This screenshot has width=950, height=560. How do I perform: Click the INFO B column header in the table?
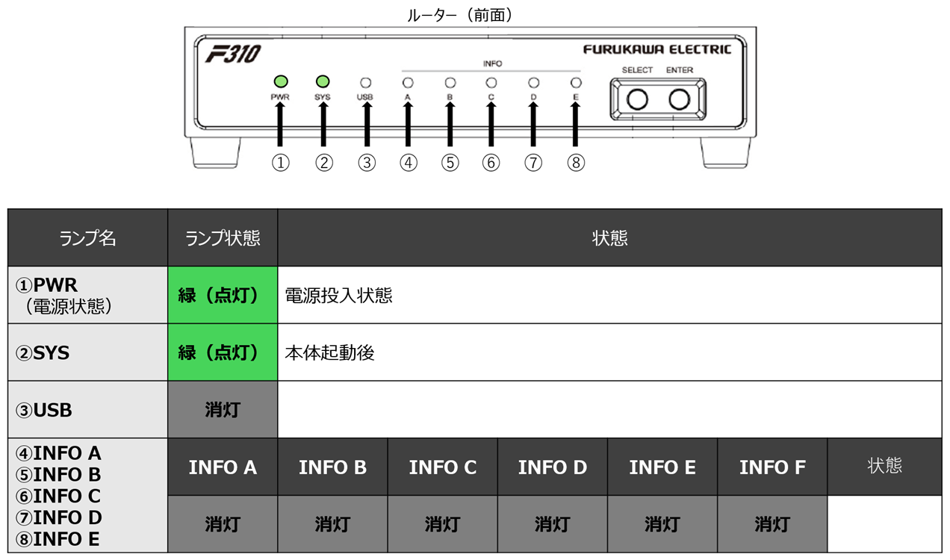point(332,467)
